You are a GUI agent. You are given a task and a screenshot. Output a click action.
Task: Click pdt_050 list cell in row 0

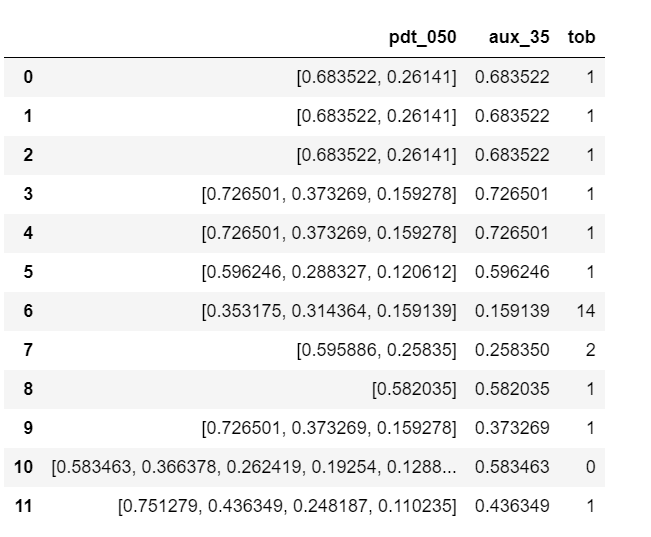tap(376, 78)
